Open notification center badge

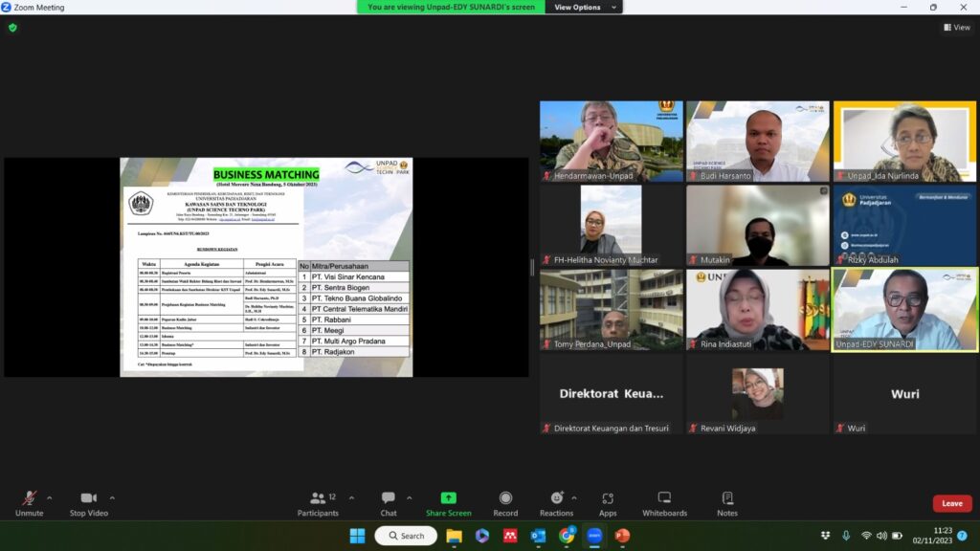click(x=963, y=536)
